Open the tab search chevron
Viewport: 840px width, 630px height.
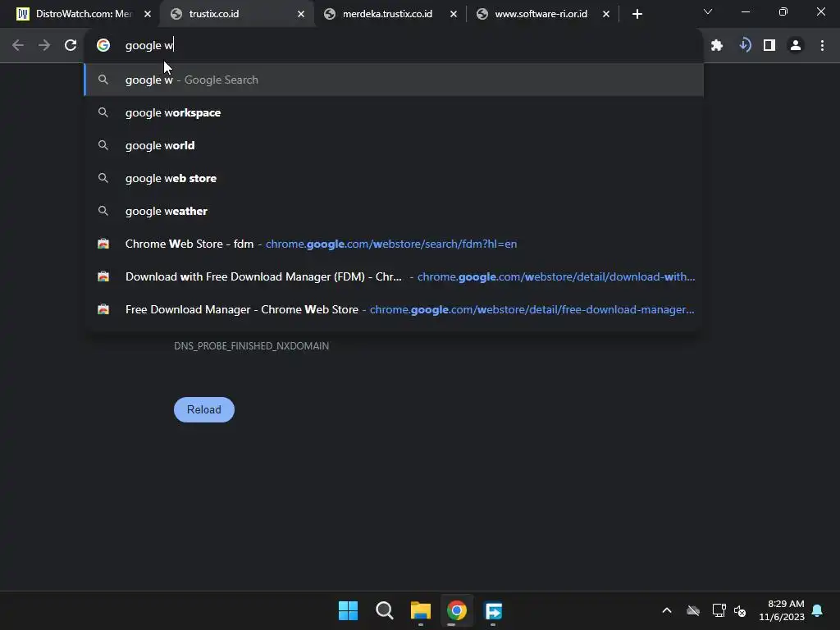(708, 11)
